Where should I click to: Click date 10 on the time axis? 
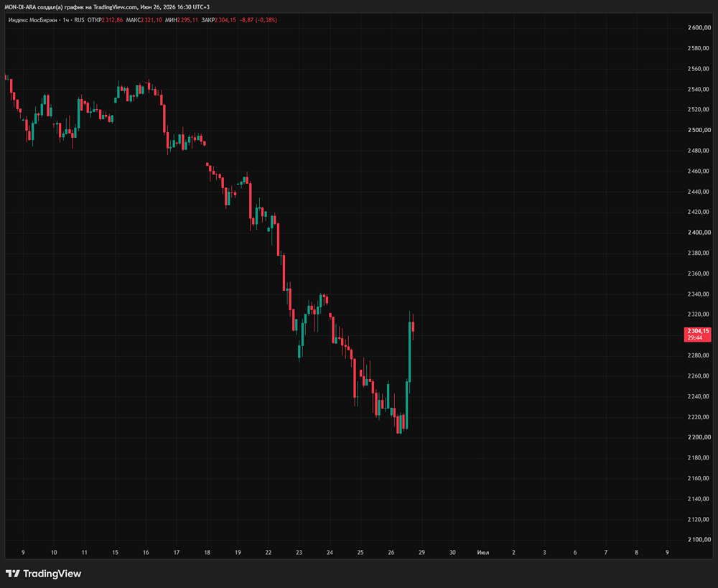click(x=54, y=553)
